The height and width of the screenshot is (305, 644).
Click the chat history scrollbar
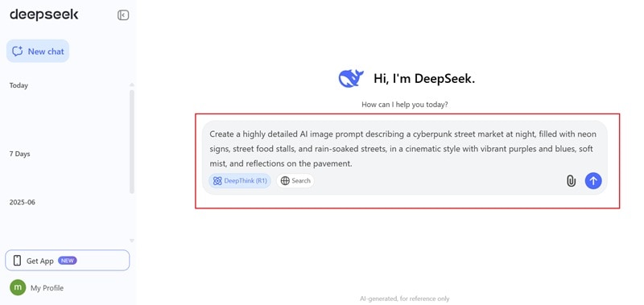pyautogui.click(x=132, y=142)
